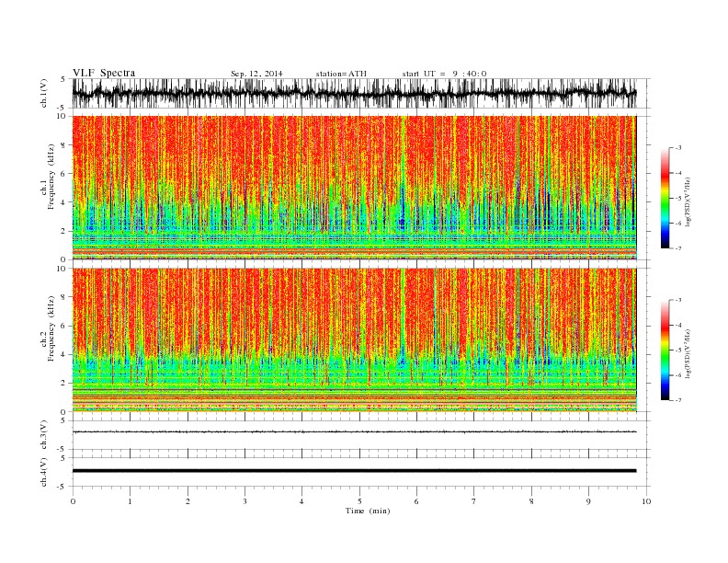This screenshot has height=563, width=728.
Task: Click the 'station=ATH' label
Action: click(x=341, y=74)
